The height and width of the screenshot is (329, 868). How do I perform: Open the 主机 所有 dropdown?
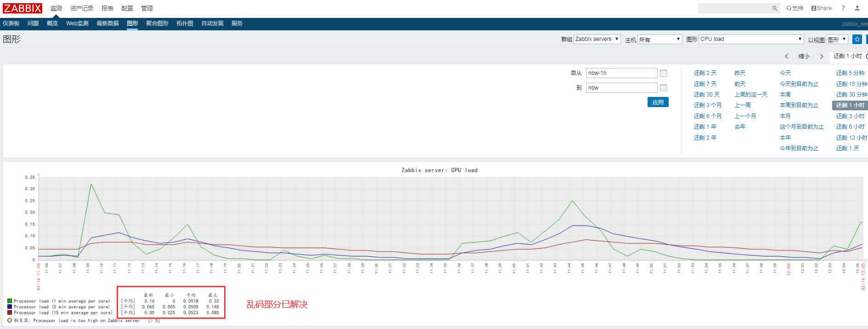(659, 40)
